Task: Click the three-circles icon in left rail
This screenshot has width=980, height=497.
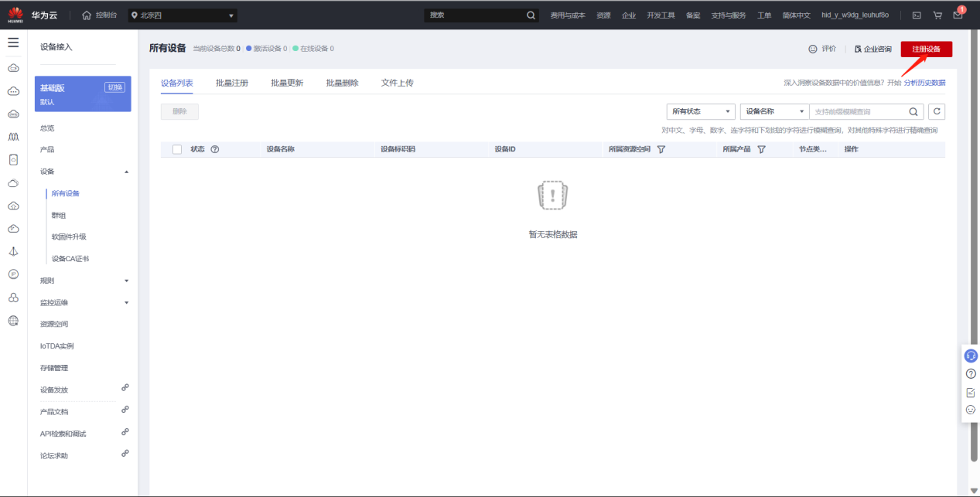Action: pyautogui.click(x=13, y=298)
